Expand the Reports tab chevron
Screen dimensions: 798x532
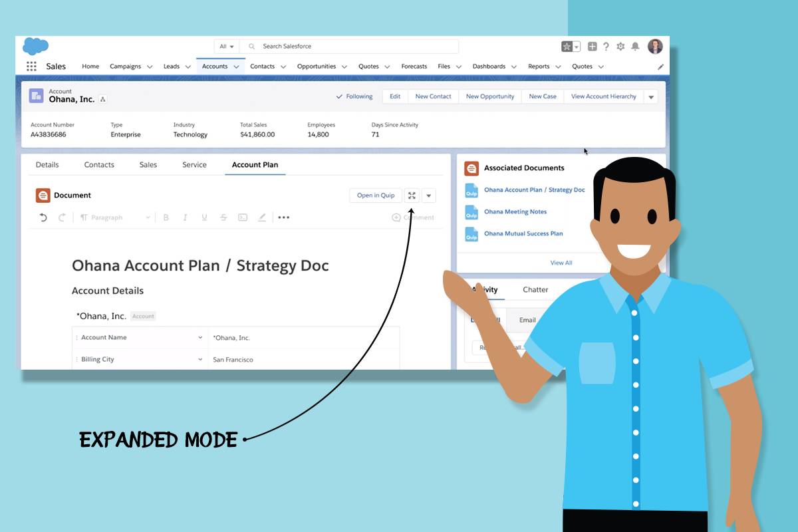tap(557, 66)
